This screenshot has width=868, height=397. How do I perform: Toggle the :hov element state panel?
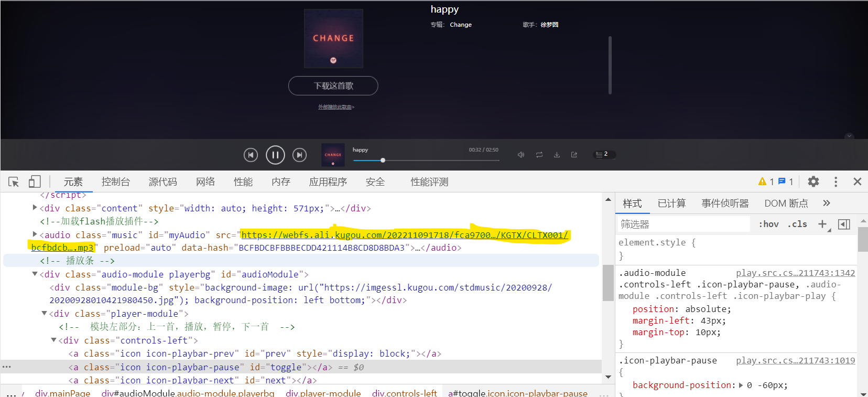(x=768, y=224)
